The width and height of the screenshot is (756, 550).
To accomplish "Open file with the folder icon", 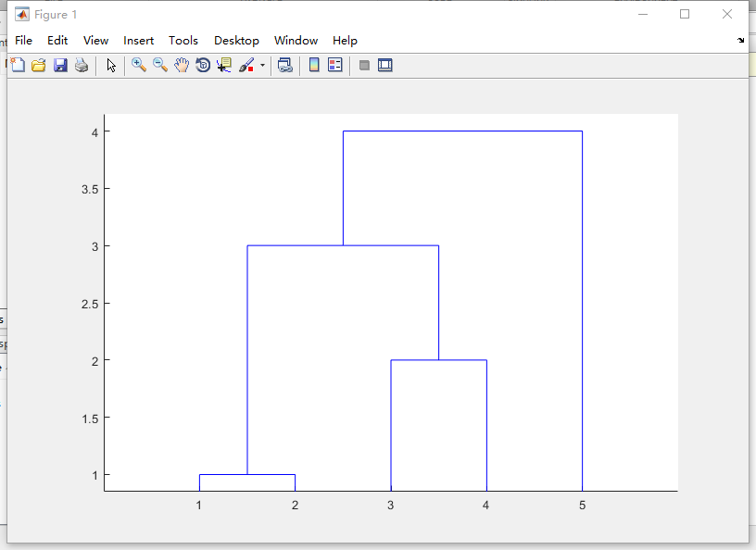I will coord(39,65).
